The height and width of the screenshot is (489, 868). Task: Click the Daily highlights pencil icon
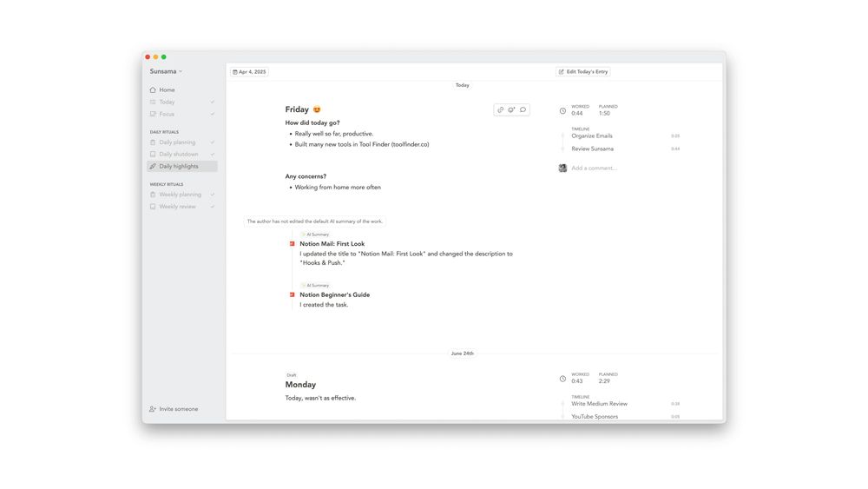pos(153,166)
